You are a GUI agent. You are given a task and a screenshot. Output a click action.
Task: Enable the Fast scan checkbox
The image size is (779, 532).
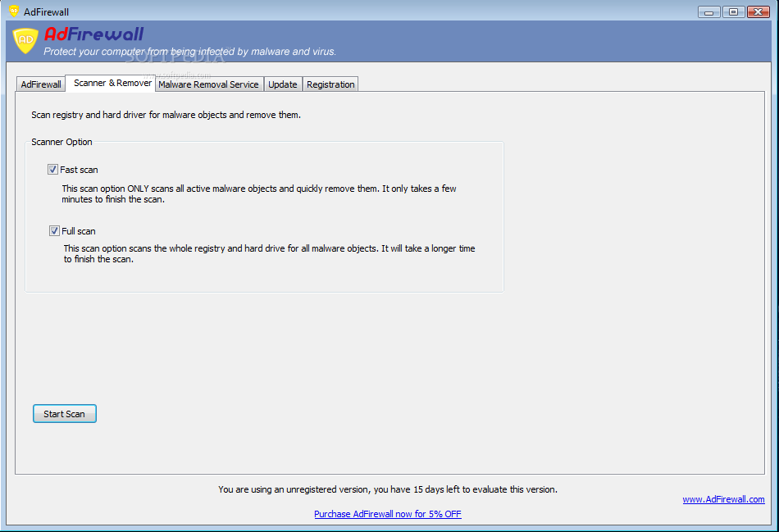tap(52, 170)
